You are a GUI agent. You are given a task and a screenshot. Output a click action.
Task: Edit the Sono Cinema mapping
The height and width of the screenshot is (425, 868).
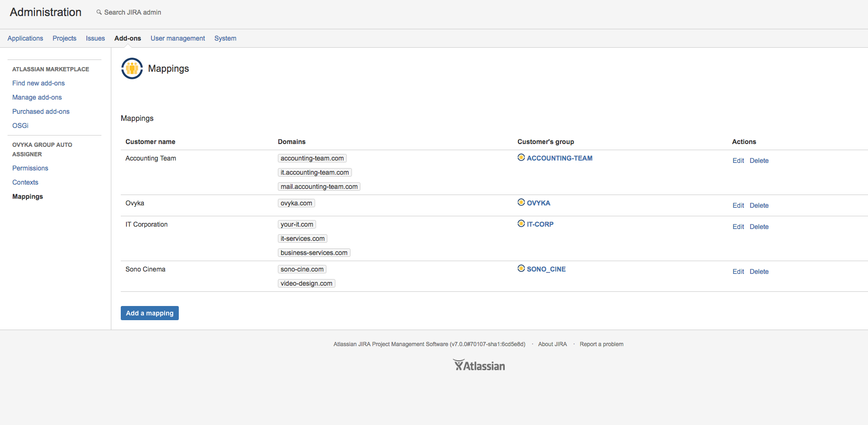pyautogui.click(x=738, y=272)
